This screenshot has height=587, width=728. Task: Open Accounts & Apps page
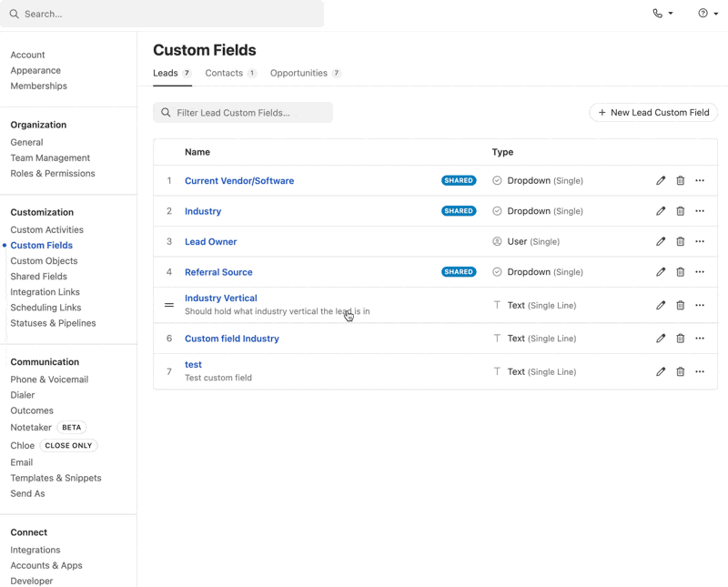pos(46,566)
